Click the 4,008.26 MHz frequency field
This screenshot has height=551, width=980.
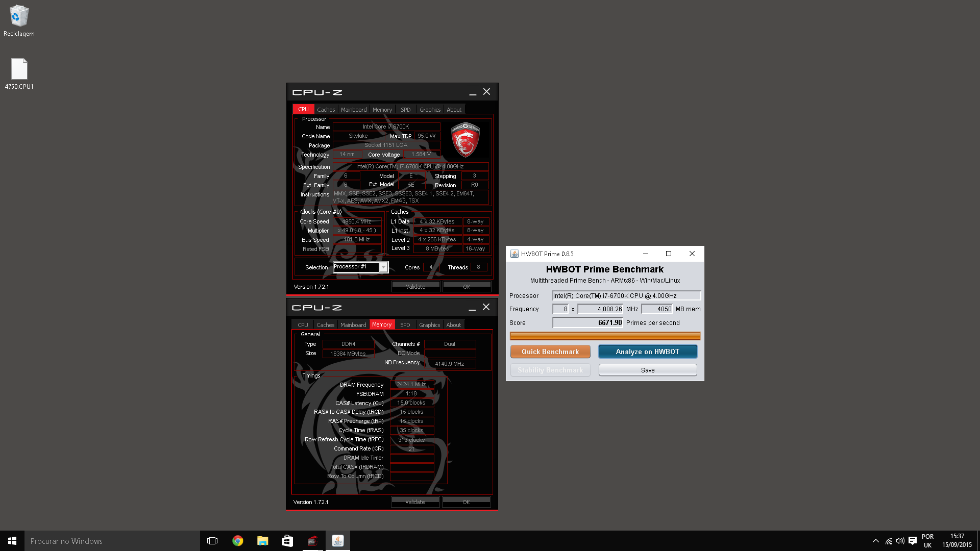[600, 309]
